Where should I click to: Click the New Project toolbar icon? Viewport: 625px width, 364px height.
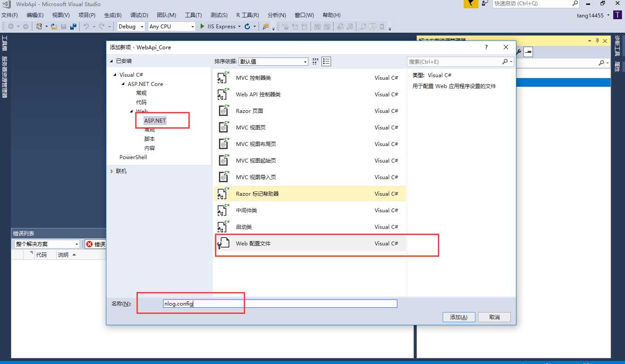coord(39,27)
